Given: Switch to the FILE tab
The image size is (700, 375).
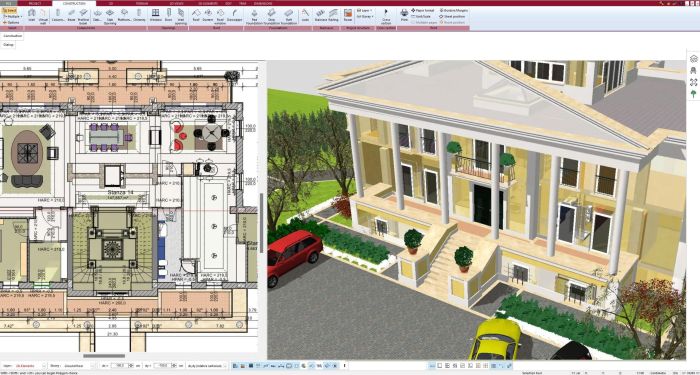Looking at the screenshot, I should (9, 3).
